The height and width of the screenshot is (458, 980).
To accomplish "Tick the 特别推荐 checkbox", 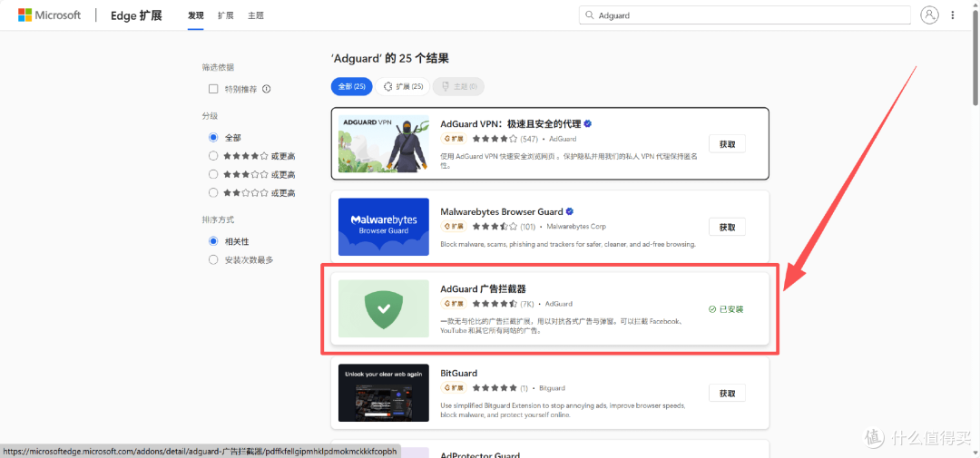I will (x=213, y=89).
